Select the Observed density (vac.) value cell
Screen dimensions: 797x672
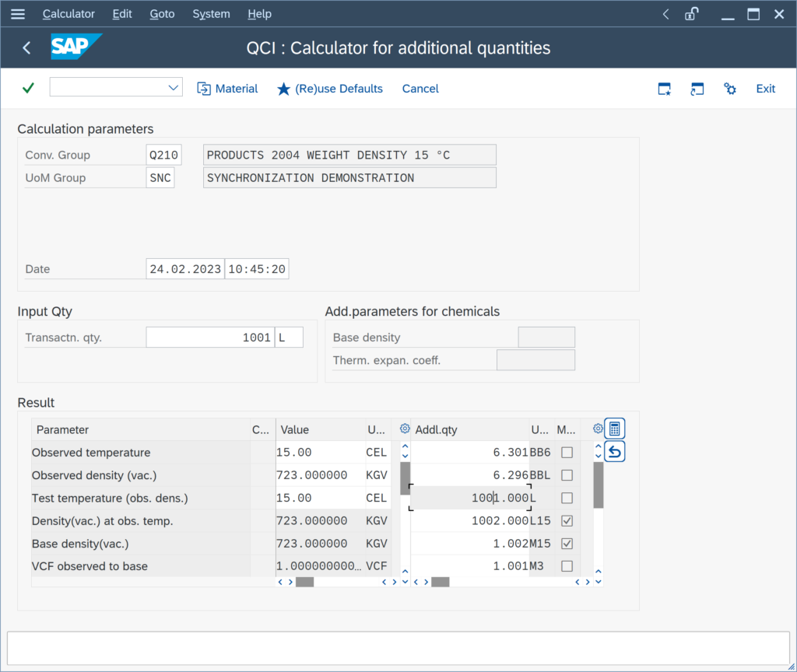coord(320,475)
